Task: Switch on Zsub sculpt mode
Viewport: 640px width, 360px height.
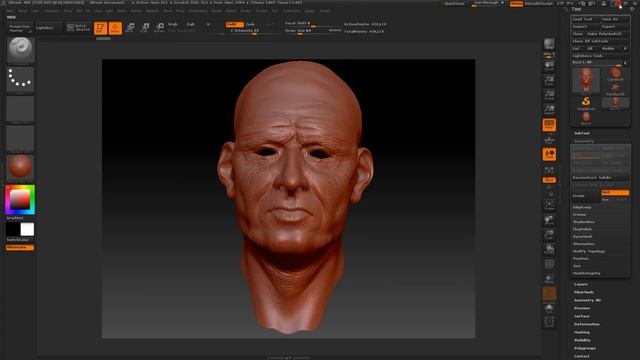Action: [250, 24]
